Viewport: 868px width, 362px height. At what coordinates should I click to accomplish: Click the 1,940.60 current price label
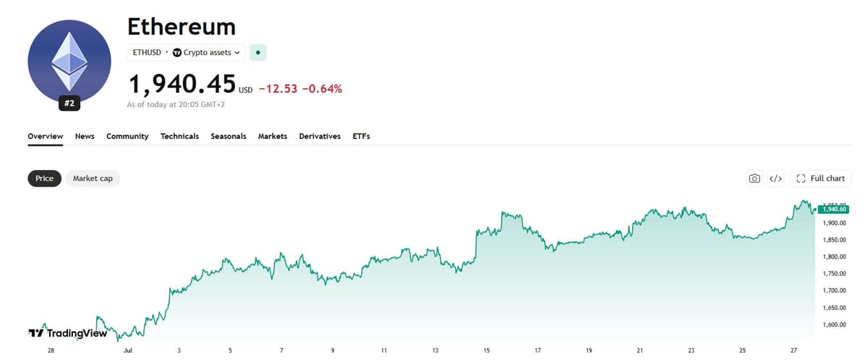point(835,209)
